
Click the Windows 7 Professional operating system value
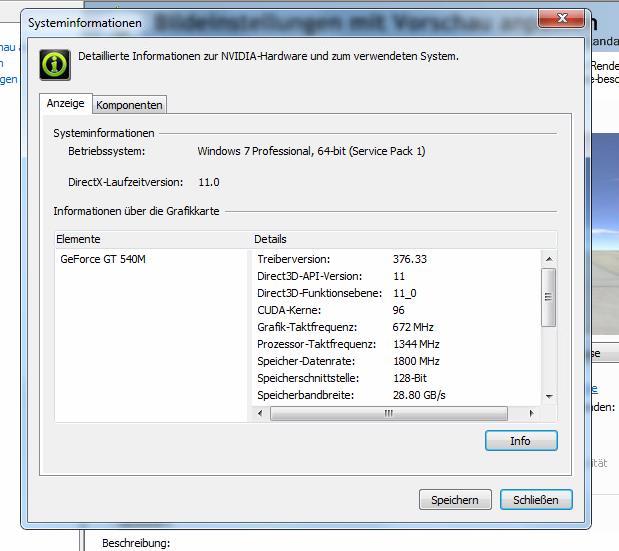click(x=311, y=151)
